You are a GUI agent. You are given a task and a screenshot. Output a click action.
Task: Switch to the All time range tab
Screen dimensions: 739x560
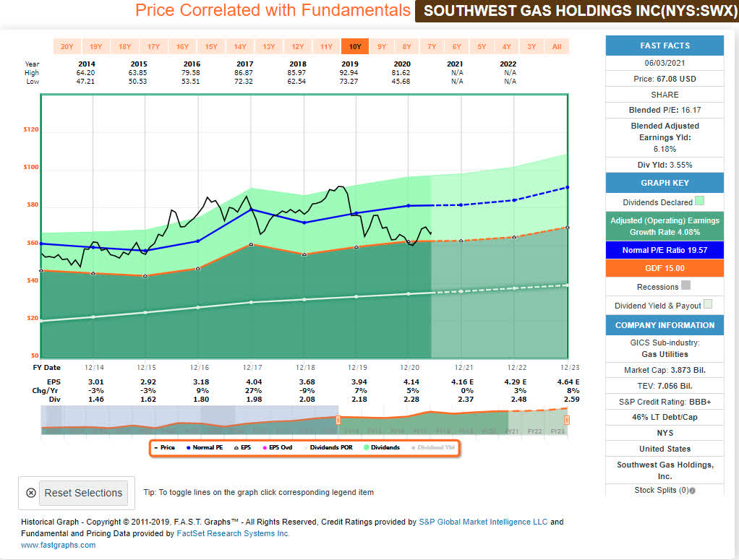coord(557,47)
